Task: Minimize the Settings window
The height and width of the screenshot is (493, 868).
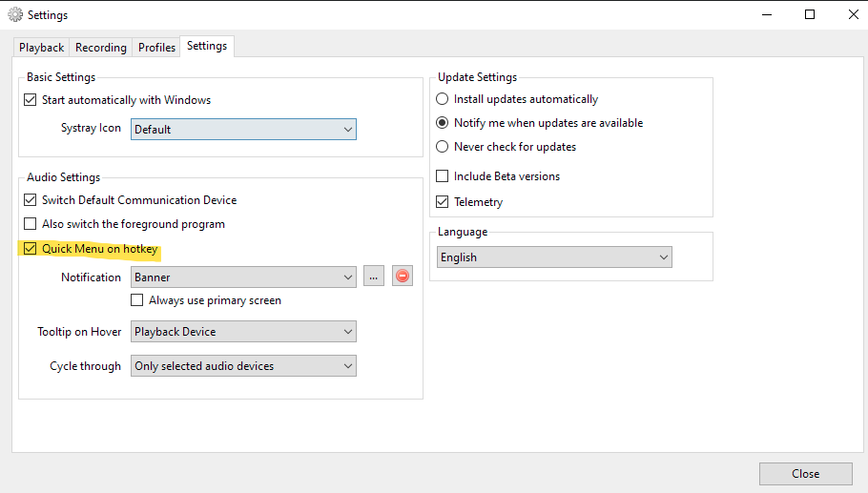Action: [767, 14]
